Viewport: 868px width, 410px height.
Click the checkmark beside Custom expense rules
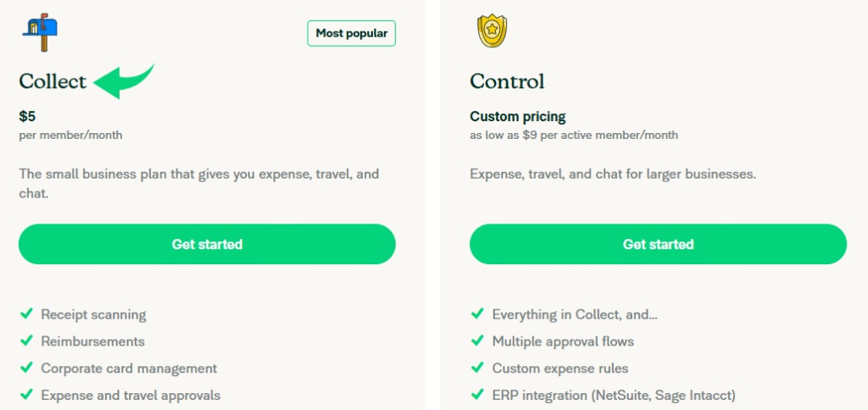click(477, 368)
